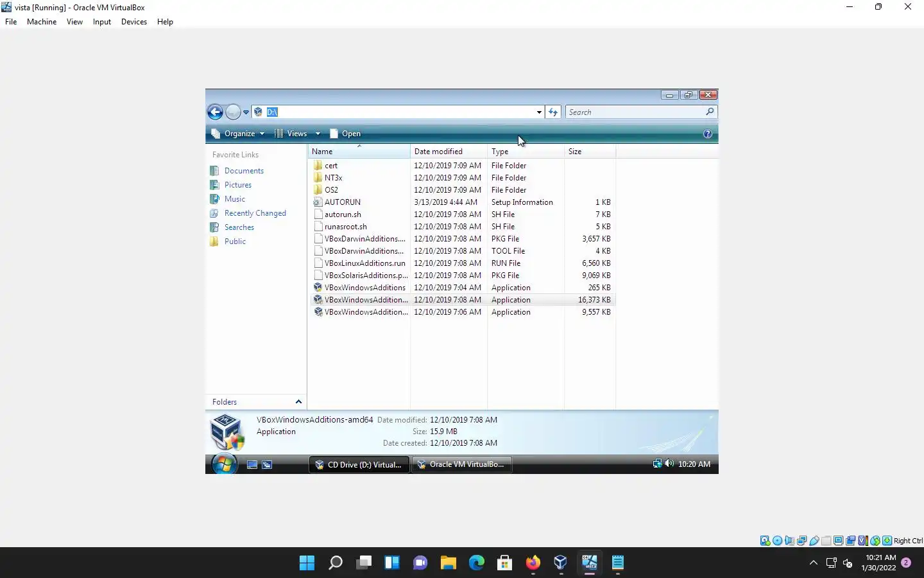This screenshot has width=924, height=578.
Task: Select the cert folder icon
Action: pyautogui.click(x=318, y=166)
